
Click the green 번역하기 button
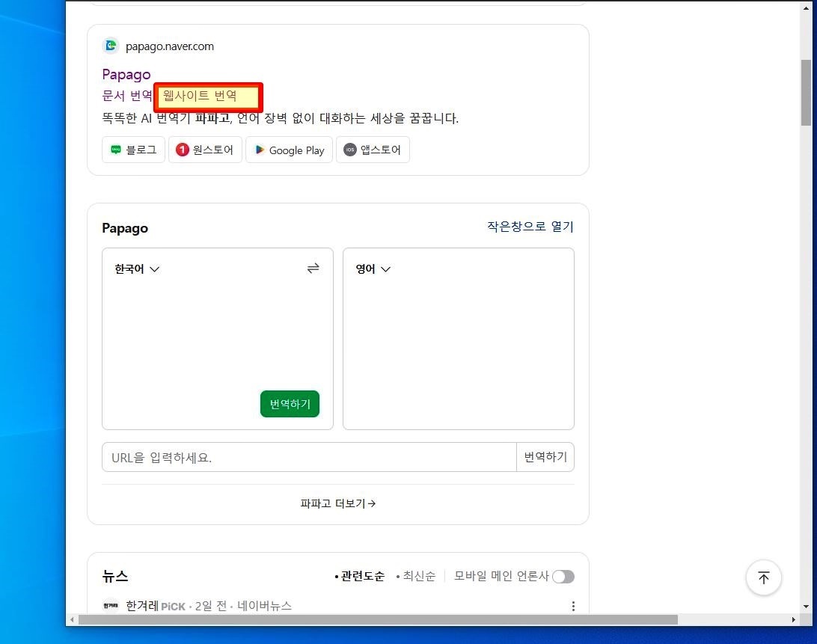(x=290, y=404)
